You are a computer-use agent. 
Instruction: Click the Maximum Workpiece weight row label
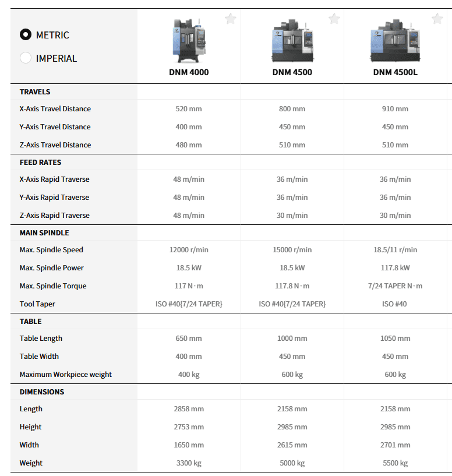point(65,375)
